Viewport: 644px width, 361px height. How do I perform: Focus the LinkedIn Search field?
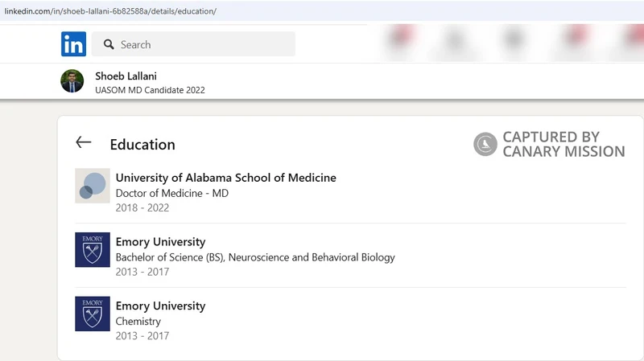pyautogui.click(x=193, y=44)
